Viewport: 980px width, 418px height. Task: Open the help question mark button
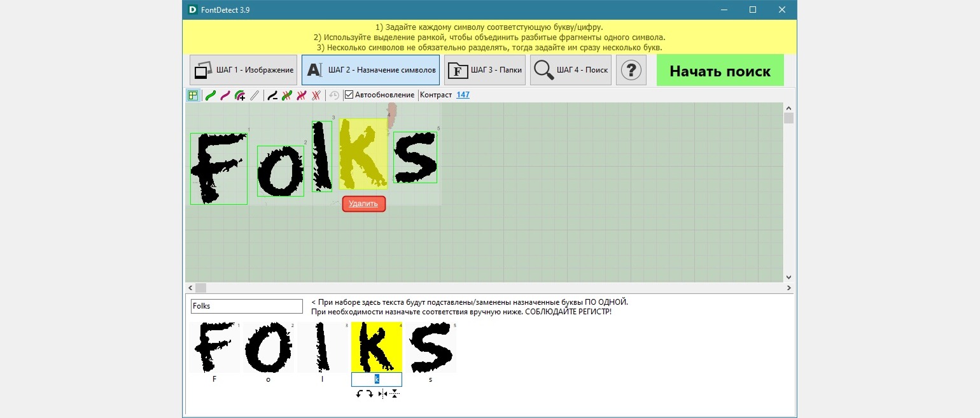point(631,70)
